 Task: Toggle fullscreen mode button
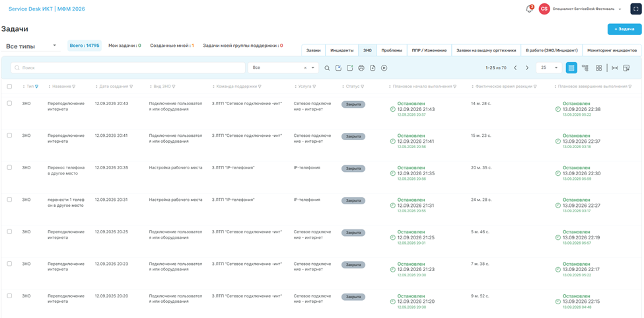[x=636, y=9]
